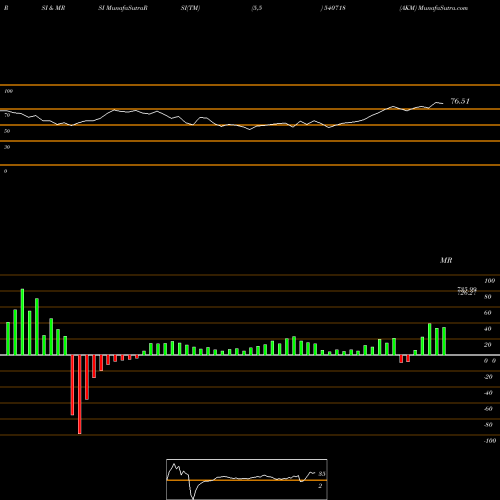Click the MR axis label 80
Viewport: 500px width, 500px height.
click(x=488, y=297)
